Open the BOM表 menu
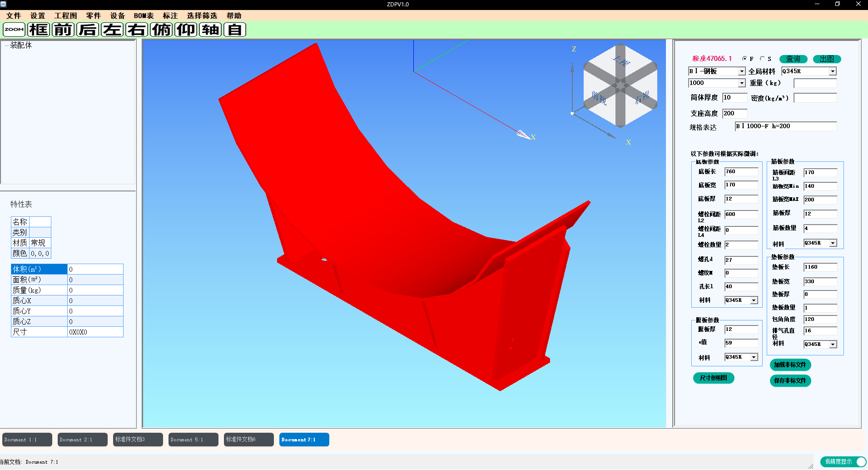Image resolution: width=868 pixels, height=470 pixels. coord(144,15)
